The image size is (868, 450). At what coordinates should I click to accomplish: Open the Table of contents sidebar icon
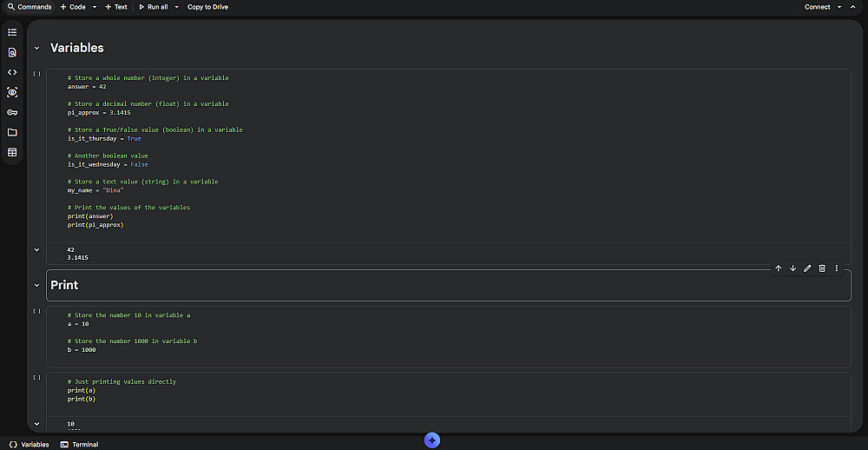tap(12, 32)
